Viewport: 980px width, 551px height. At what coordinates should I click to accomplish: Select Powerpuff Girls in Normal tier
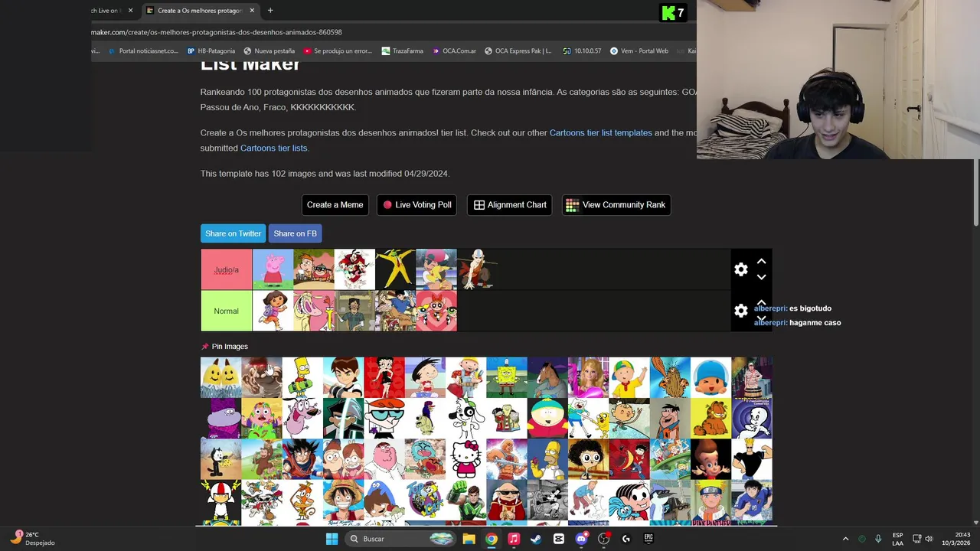coord(436,311)
